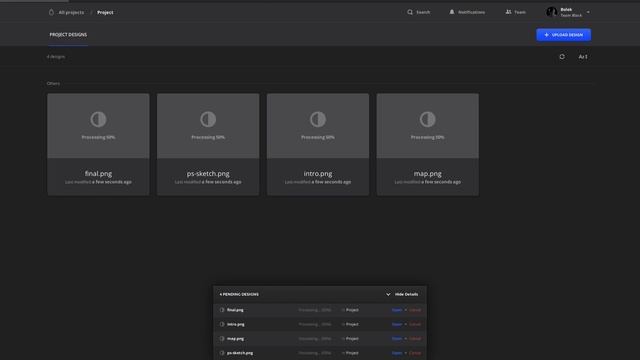
Task: Open Search from the top bar
Action: pos(423,12)
